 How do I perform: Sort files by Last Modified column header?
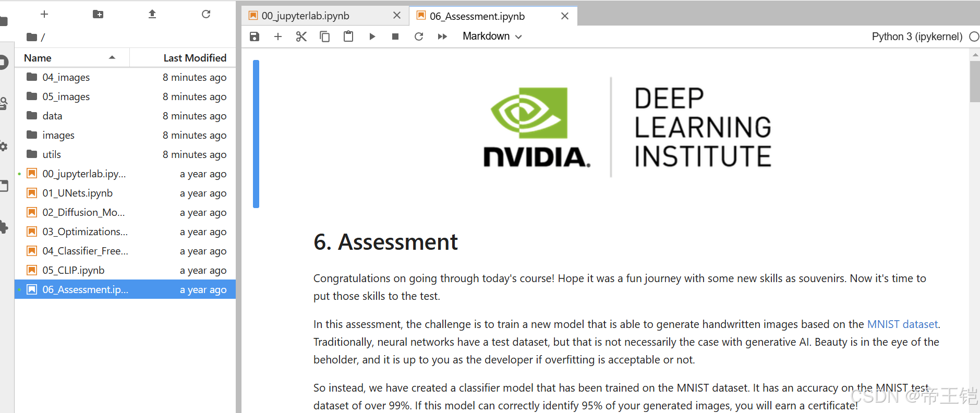point(183,58)
